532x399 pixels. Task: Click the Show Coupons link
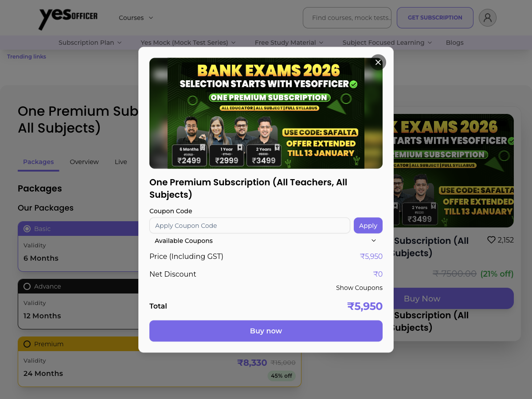tap(359, 288)
